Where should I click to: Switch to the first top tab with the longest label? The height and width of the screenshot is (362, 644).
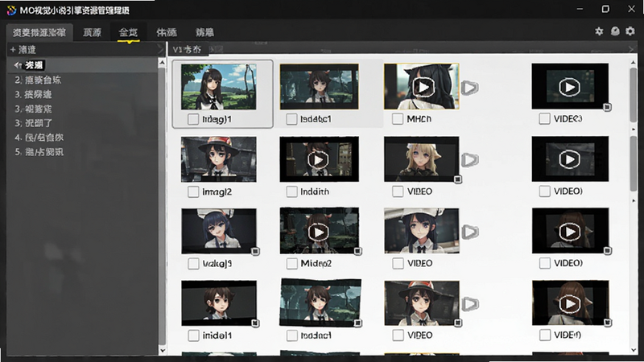tap(39, 32)
